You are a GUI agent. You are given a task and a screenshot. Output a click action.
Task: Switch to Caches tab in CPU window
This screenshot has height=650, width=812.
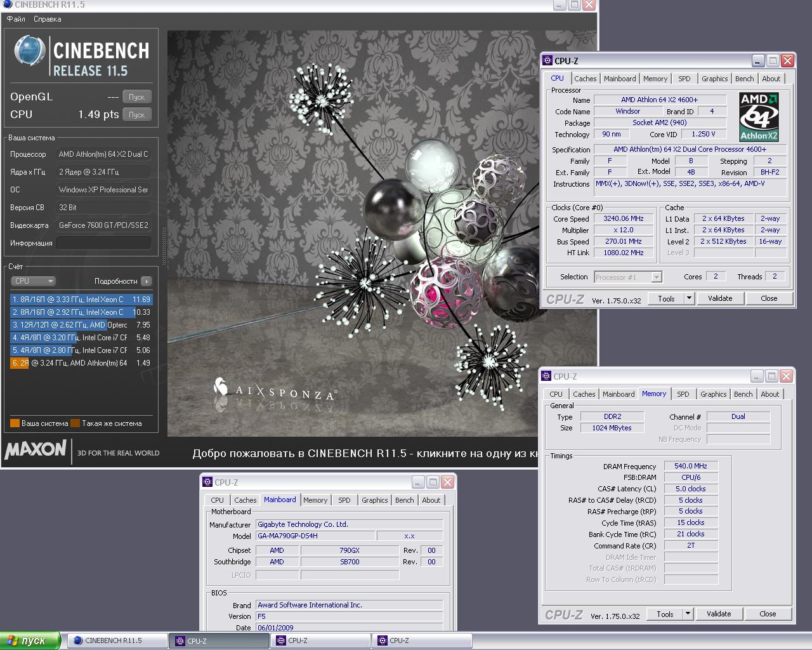585,79
